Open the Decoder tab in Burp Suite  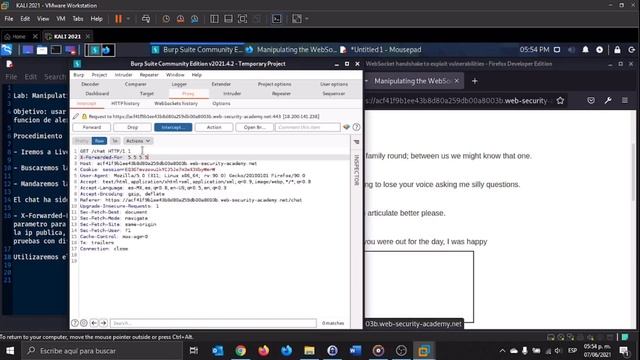click(90, 84)
